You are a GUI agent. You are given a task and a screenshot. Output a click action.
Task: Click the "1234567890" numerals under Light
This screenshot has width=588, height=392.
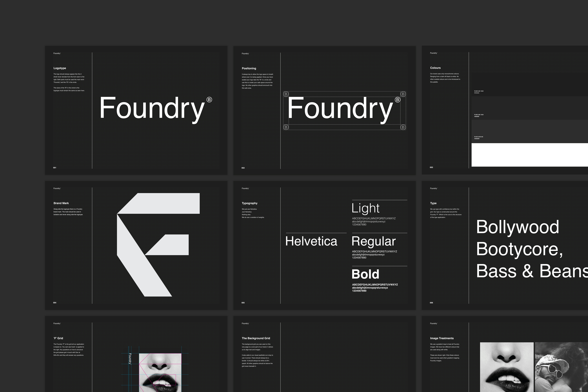pyautogui.click(x=359, y=224)
